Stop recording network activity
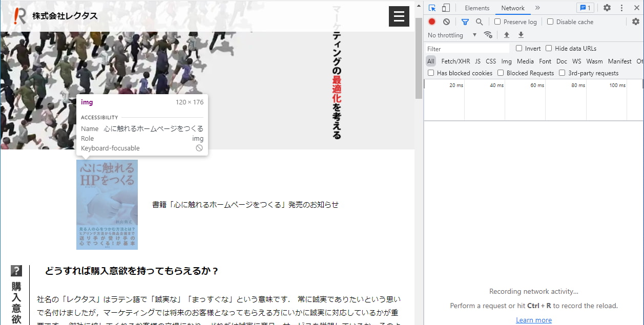The width and height of the screenshot is (644, 325). coord(431,21)
